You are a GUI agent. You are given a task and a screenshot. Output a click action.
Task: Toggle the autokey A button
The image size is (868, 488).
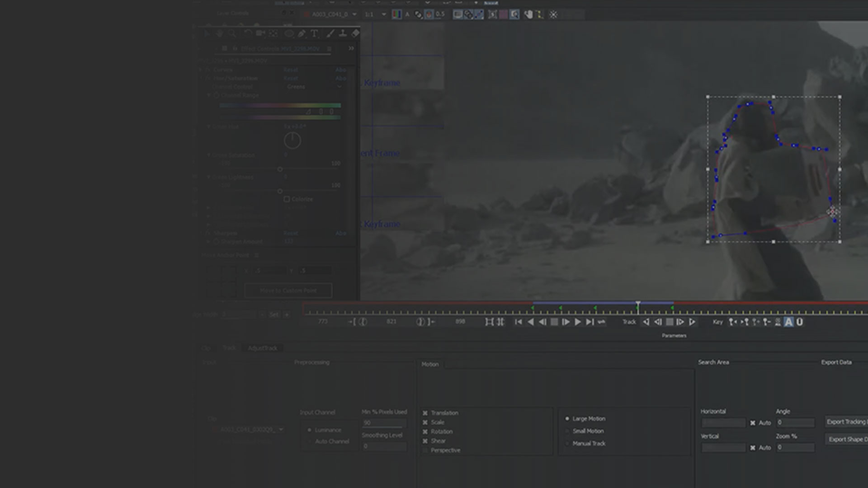[788, 322]
